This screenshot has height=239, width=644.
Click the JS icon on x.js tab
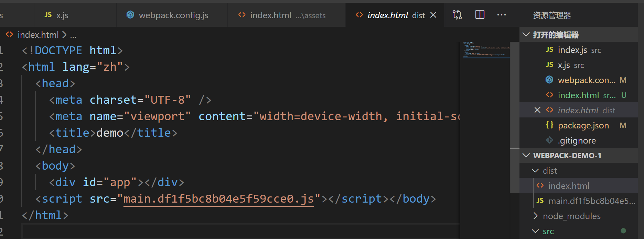point(48,15)
